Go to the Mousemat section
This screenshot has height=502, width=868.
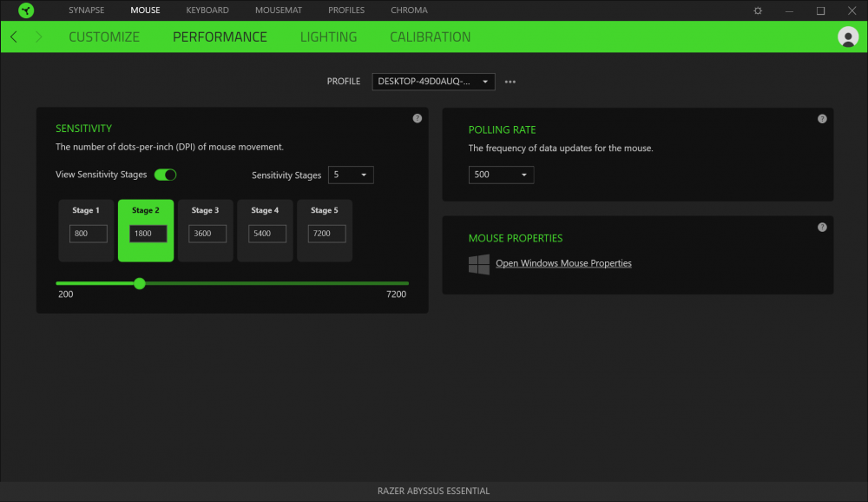[279, 10]
